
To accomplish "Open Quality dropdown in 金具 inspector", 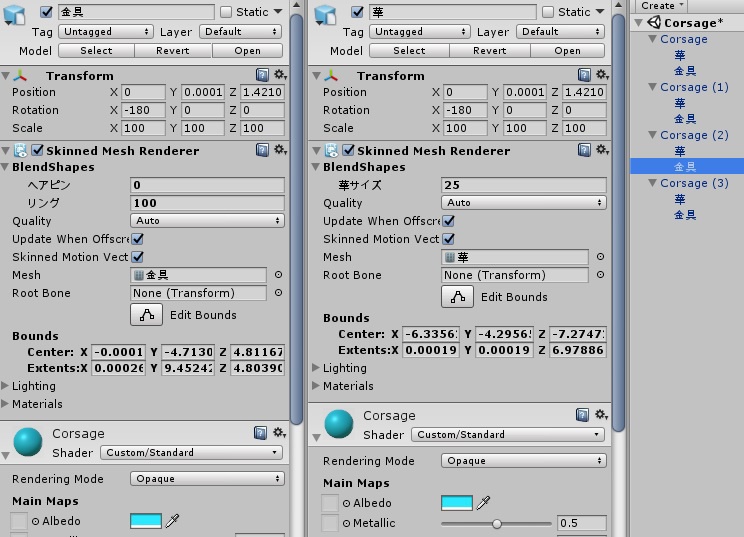I will pos(207,221).
